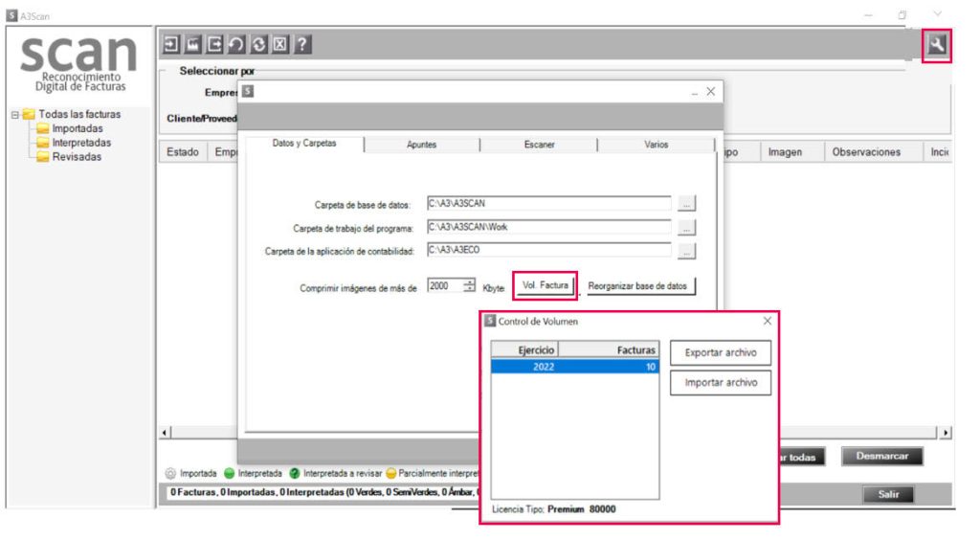Screen dimensions: 980x540
Task: Click the Interpretadas folder icon
Action: pyautogui.click(x=42, y=143)
